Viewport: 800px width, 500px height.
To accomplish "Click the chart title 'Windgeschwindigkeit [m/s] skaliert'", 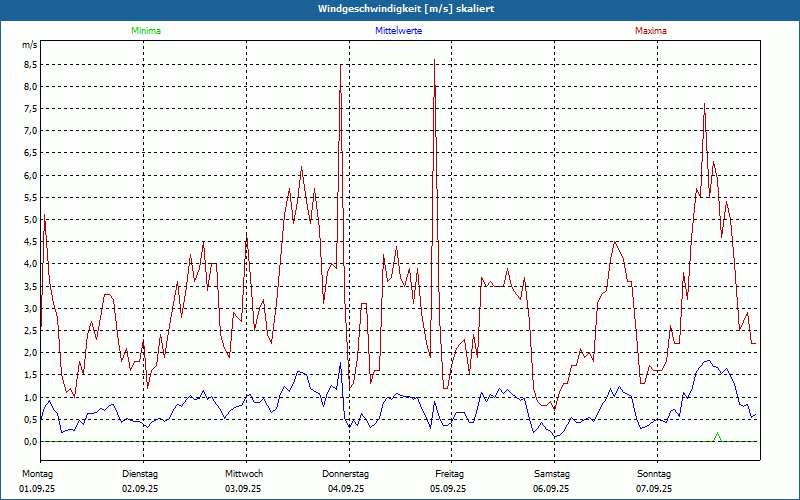I will click(406, 9).
